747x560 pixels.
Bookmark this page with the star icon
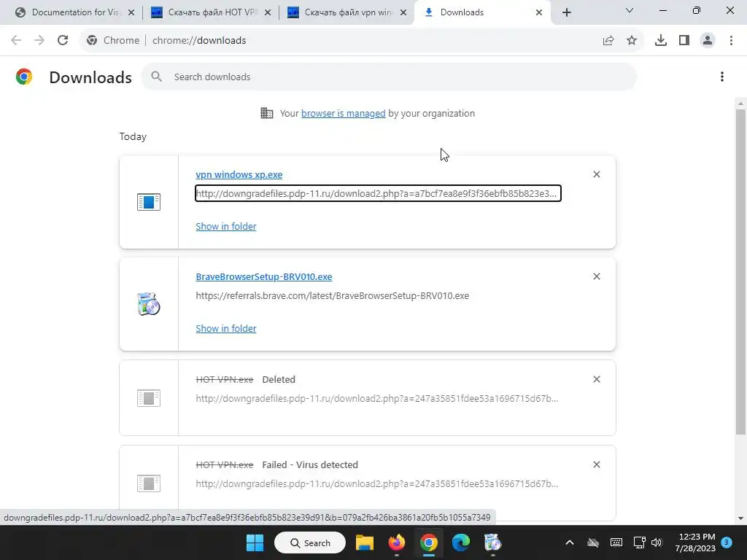[632, 41]
